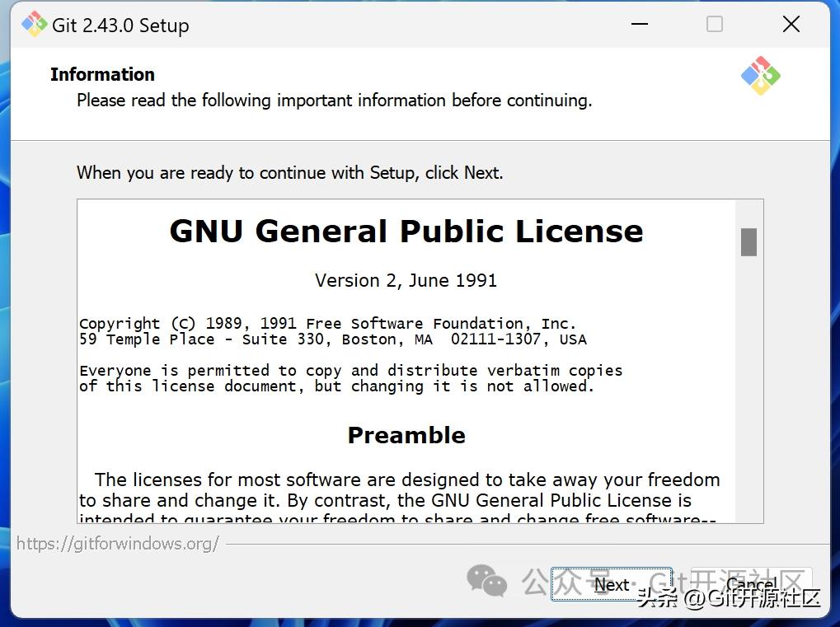Image resolution: width=840 pixels, height=627 pixels.
Task: Click the Git icon in the title bar
Action: point(34,25)
